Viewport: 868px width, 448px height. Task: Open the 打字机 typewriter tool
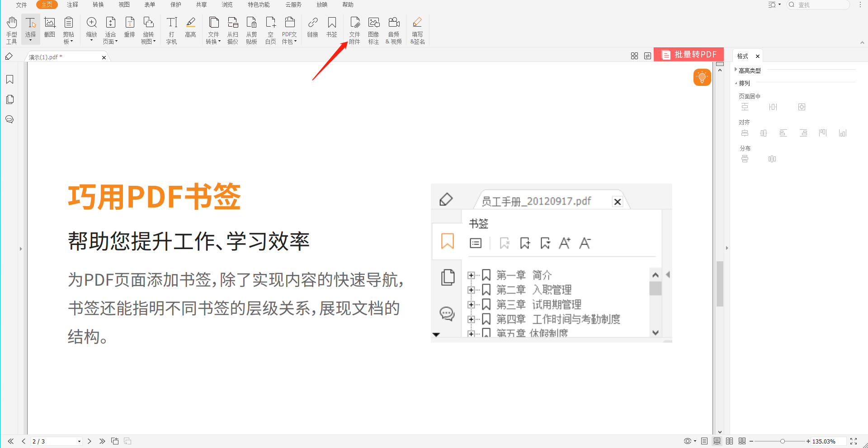[171, 29]
